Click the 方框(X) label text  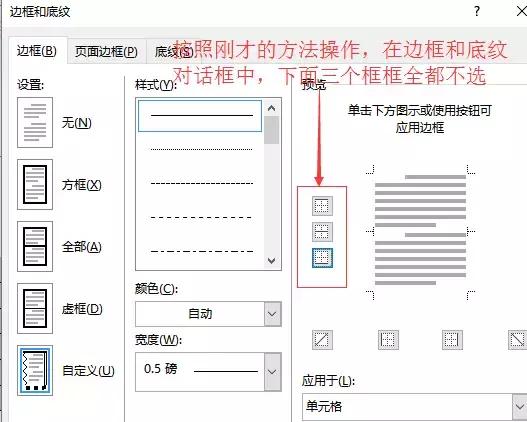[82, 185]
